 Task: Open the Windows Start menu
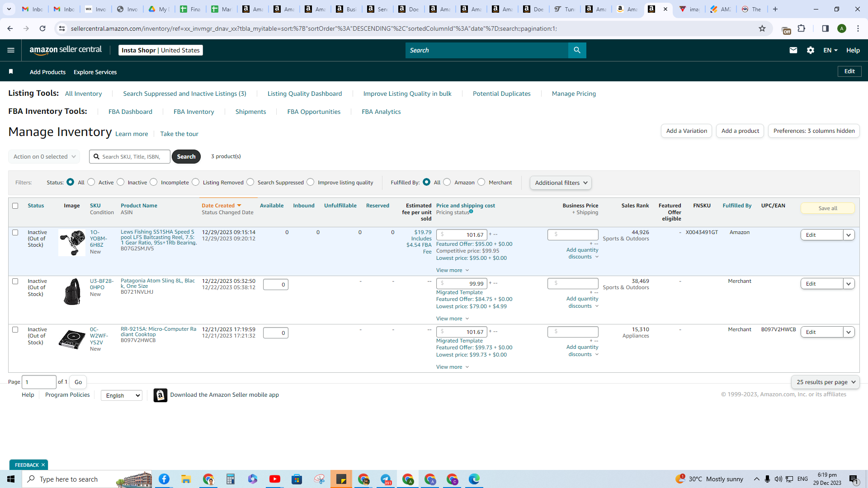coord(11,479)
